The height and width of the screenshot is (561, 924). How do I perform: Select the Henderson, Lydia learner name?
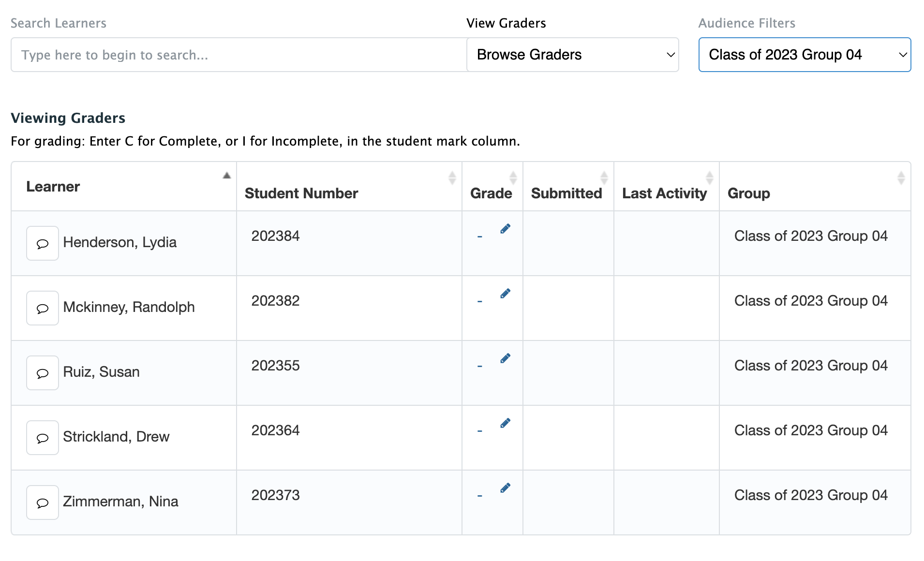coord(119,242)
